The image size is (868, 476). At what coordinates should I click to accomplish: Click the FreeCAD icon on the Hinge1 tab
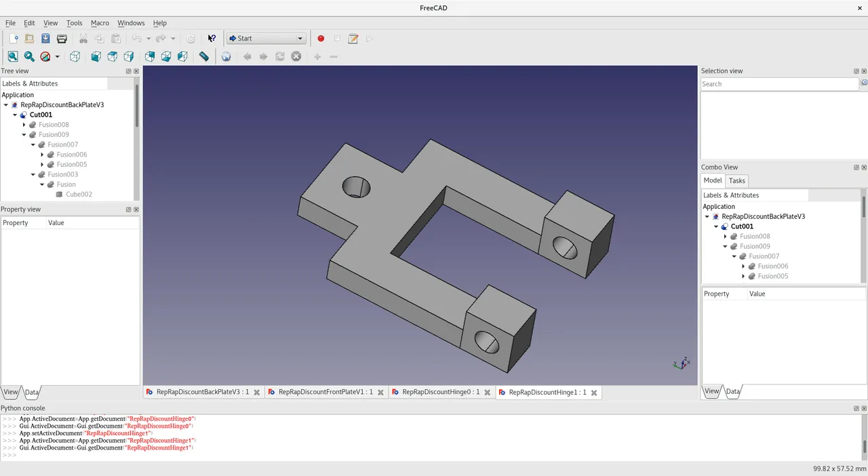click(x=501, y=392)
